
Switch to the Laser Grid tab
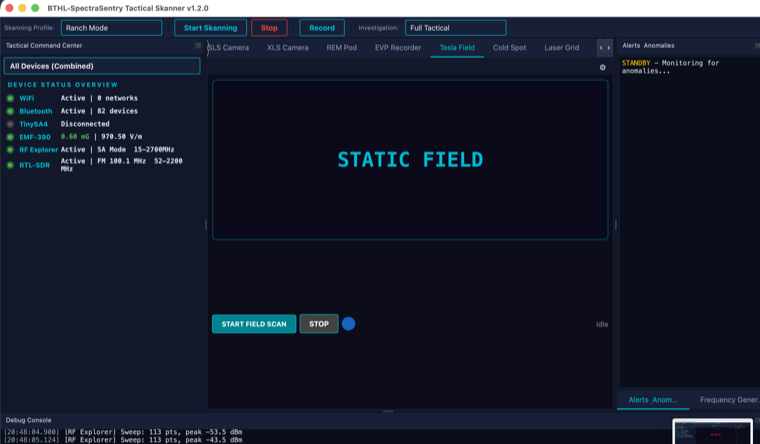(561, 48)
